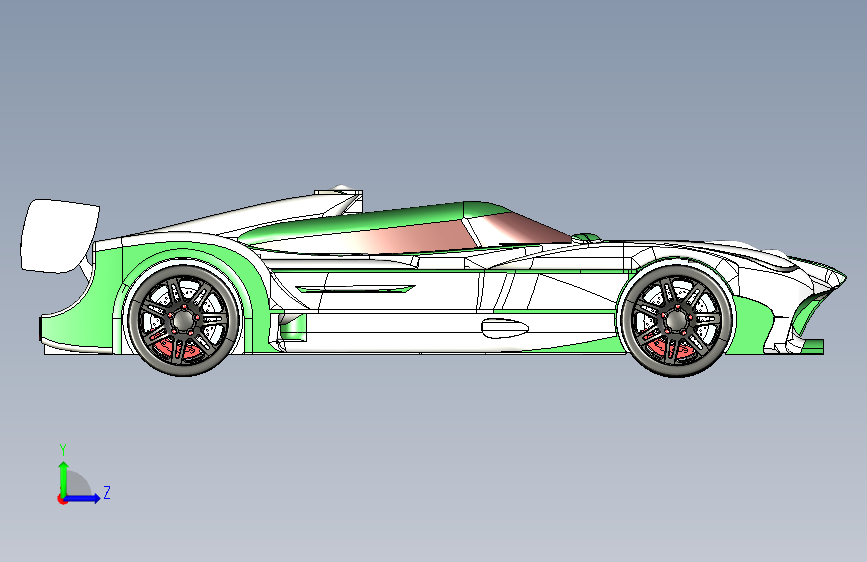Click the blue Z axis arrow on the triad

(x=83, y=498)
